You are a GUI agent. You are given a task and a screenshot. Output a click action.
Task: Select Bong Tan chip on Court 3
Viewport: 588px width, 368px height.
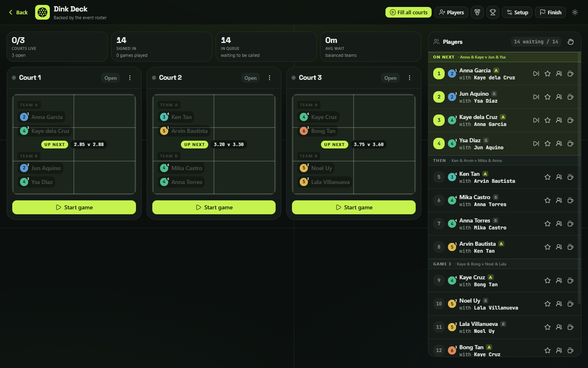click(x=318, y=131)
